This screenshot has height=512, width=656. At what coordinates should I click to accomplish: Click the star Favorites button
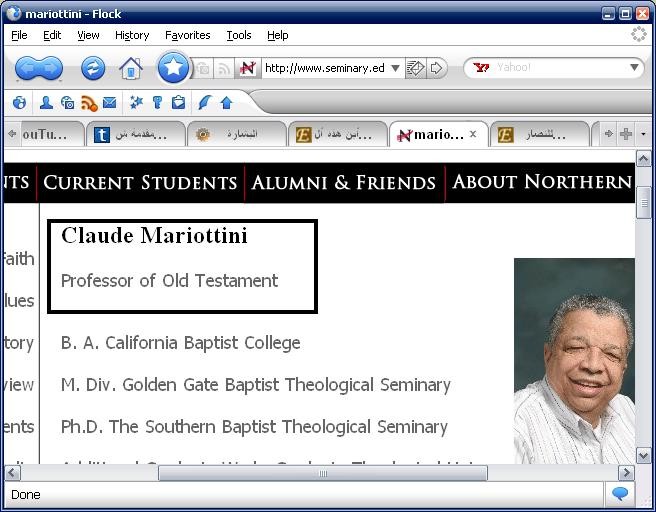(173, 67)
